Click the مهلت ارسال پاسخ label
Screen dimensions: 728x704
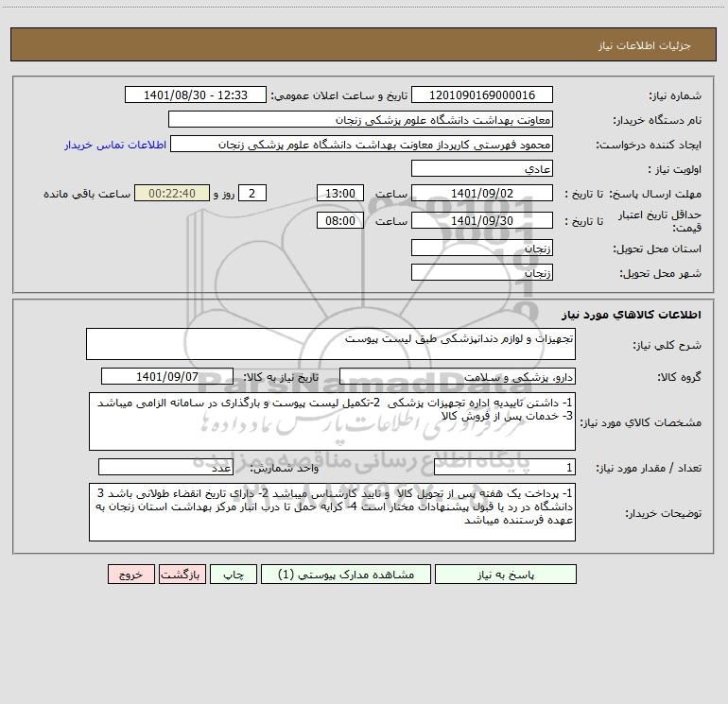pyautogui.click(x=655, y=194)
